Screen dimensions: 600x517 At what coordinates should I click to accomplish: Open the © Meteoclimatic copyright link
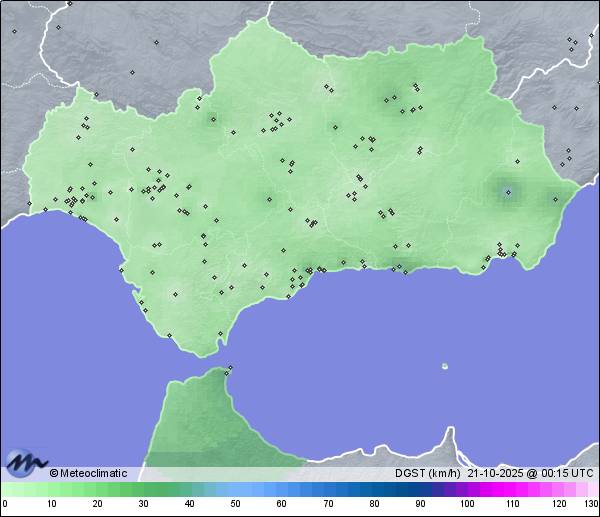[88, 473]
